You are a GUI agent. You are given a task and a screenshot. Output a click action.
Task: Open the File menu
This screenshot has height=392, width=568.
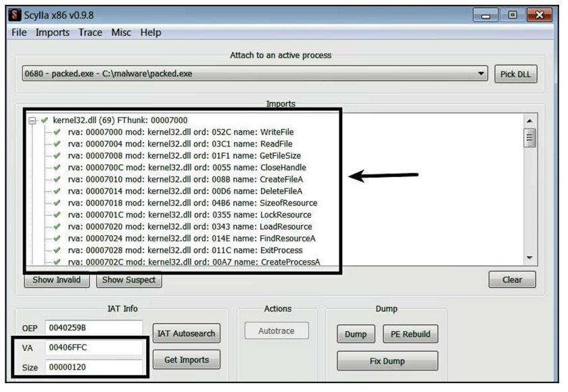19,32
